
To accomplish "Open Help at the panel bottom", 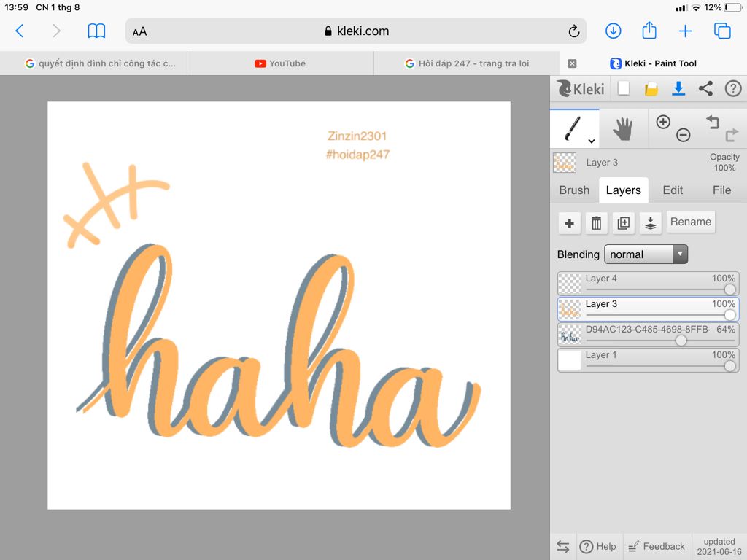I will point(597,547).
